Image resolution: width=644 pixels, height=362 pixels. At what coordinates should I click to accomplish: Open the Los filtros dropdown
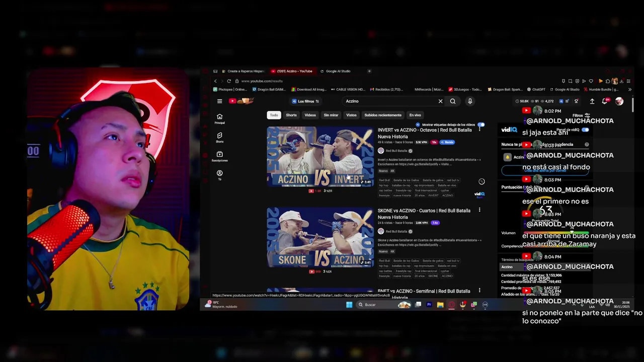pyautogui.click(x=305, y=101)
